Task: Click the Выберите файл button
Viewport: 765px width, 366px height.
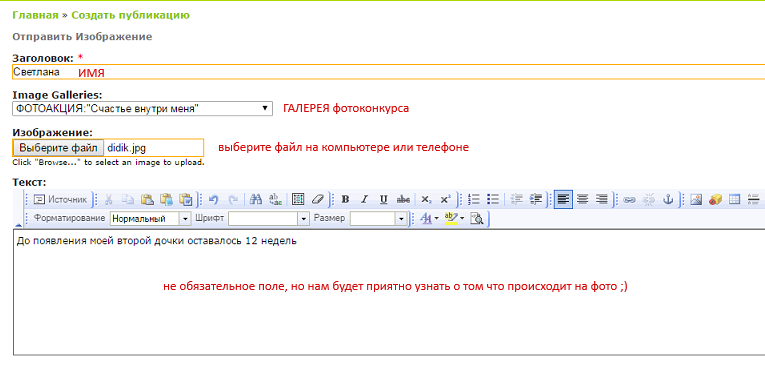Action: pyautogui.click(x=58, y=147)
